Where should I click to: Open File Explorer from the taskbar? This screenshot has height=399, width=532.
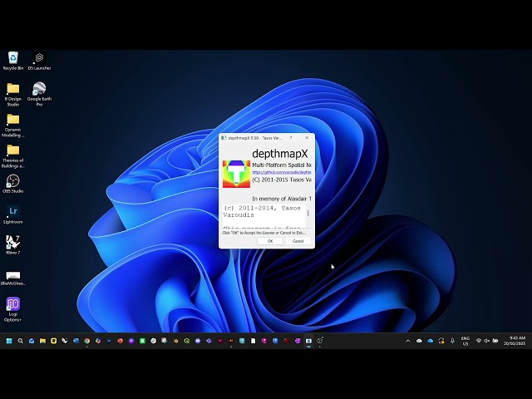42,341
